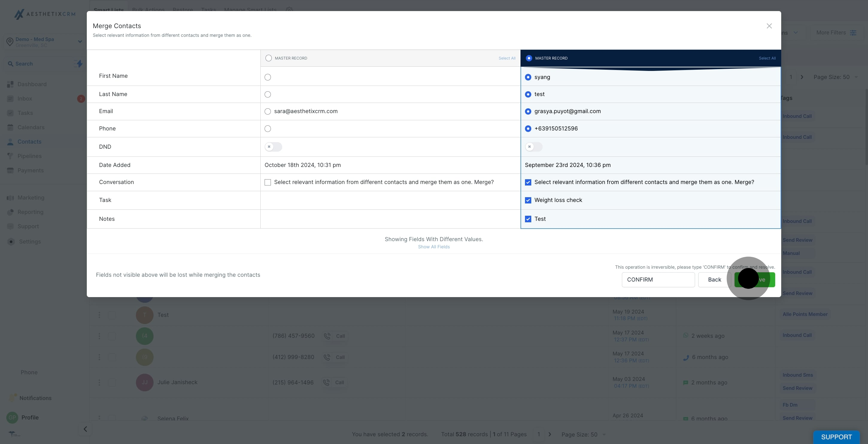Select checkbox for Julie Janisheck row
This screenshot has height=444, width=868.
click(x=112, y=382)
